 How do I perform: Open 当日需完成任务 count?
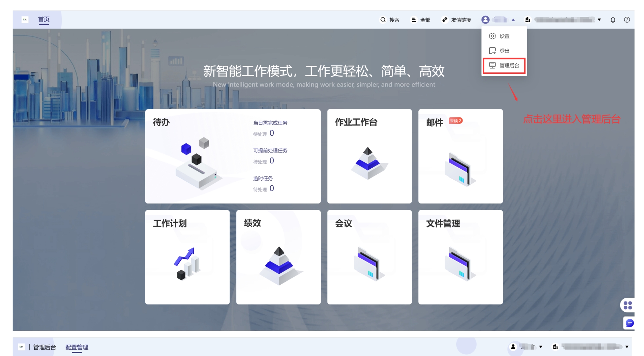pos(272,133)
